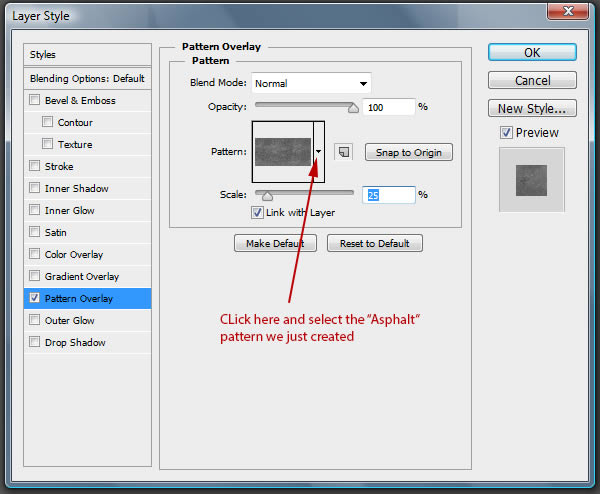Open the Inner Shadow settings label

[77, 188]
